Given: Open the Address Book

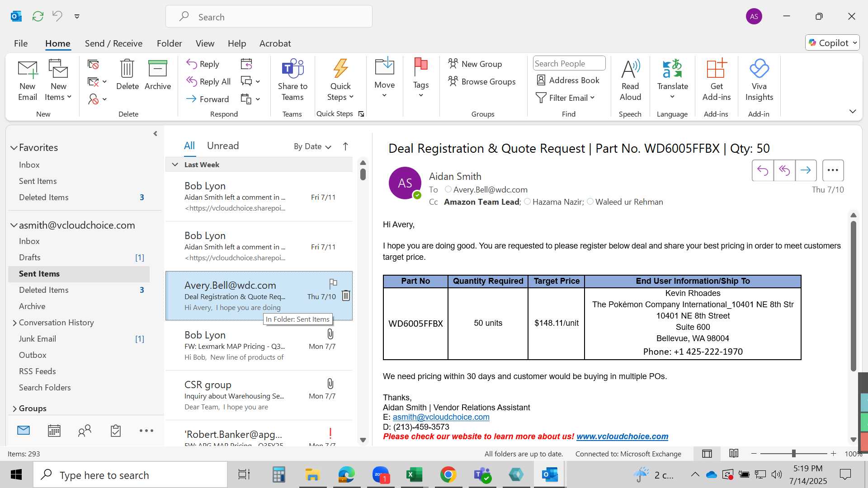Looking at the screenshot, I should tap(568, 80).
